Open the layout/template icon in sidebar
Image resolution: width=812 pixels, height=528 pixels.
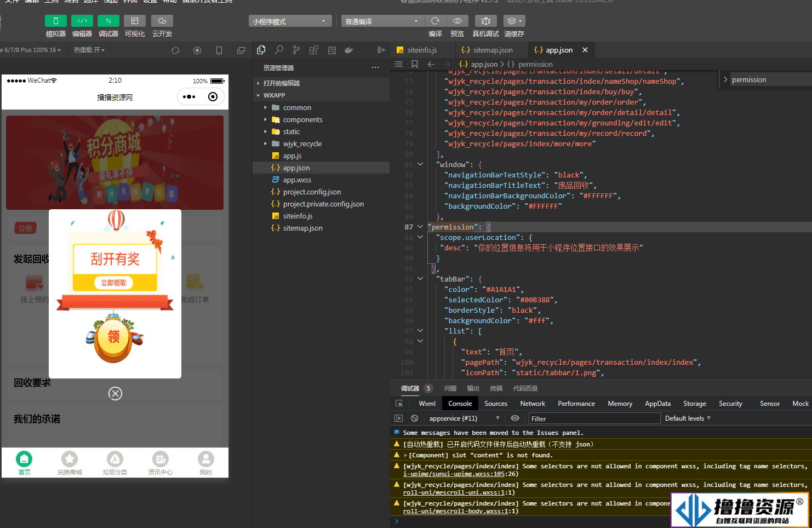[332, 50]
